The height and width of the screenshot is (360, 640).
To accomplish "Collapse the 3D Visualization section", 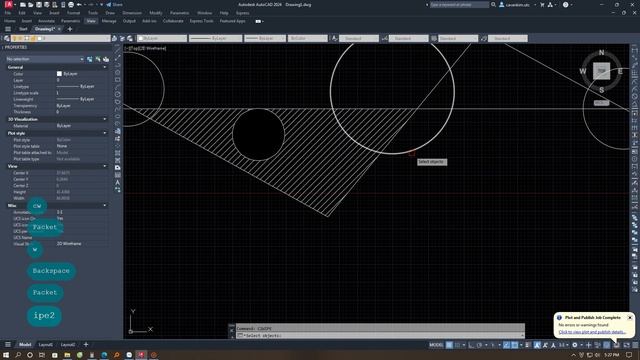I will pos(104,119).
